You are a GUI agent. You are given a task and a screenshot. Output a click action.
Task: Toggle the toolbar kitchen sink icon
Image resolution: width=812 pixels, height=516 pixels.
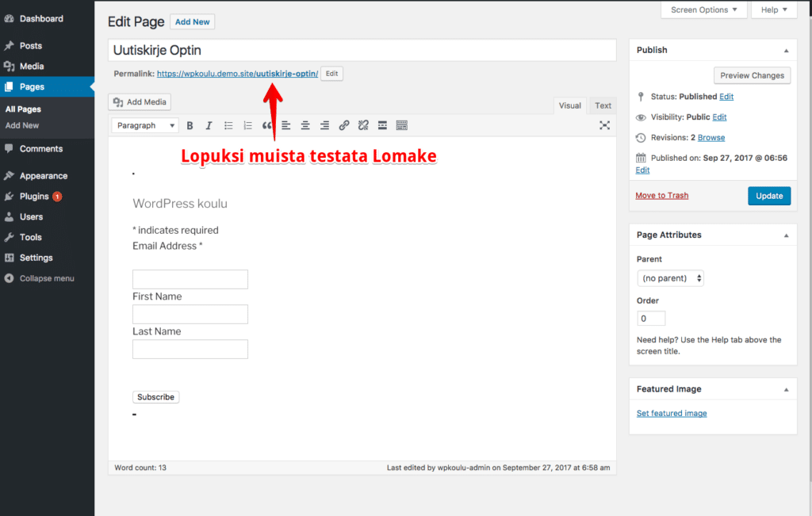[x=401, y=125]
